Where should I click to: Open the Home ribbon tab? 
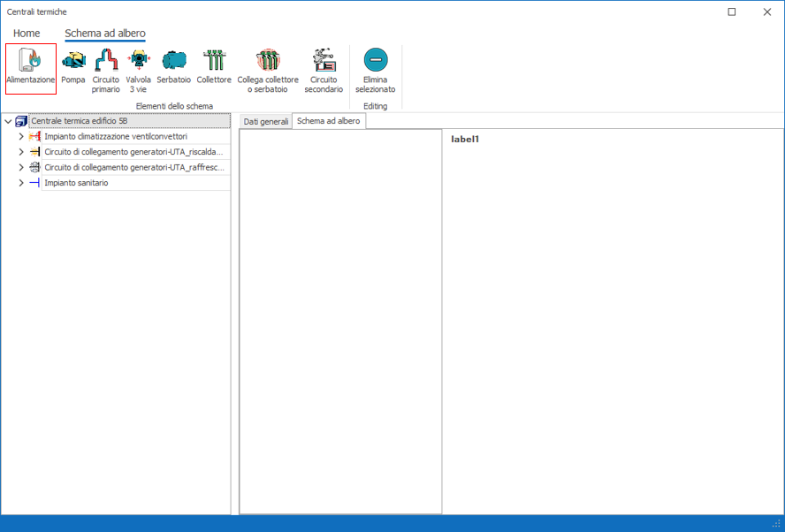(x=27, y=34)
